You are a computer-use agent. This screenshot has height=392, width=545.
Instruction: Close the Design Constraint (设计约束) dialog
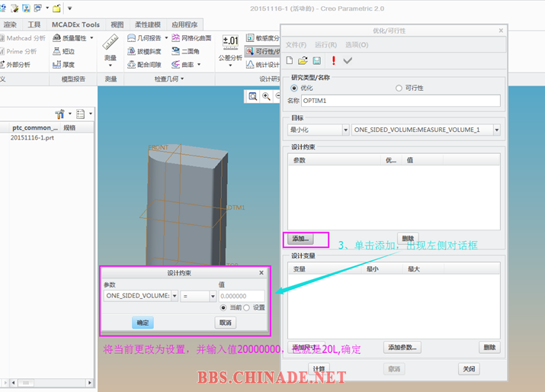pyautogui.click(x=261, y=273)
